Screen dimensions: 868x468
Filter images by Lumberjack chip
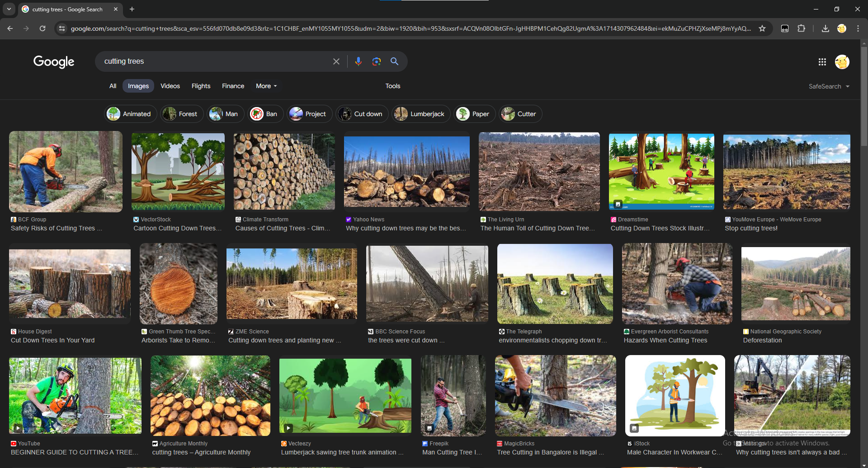click(x=421, y=114)
